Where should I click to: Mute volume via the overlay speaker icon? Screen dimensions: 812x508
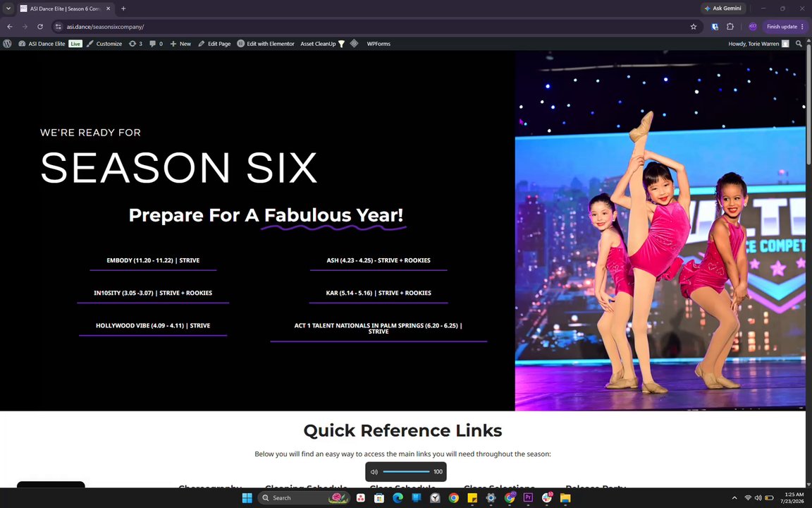click(x=374, y=472)
